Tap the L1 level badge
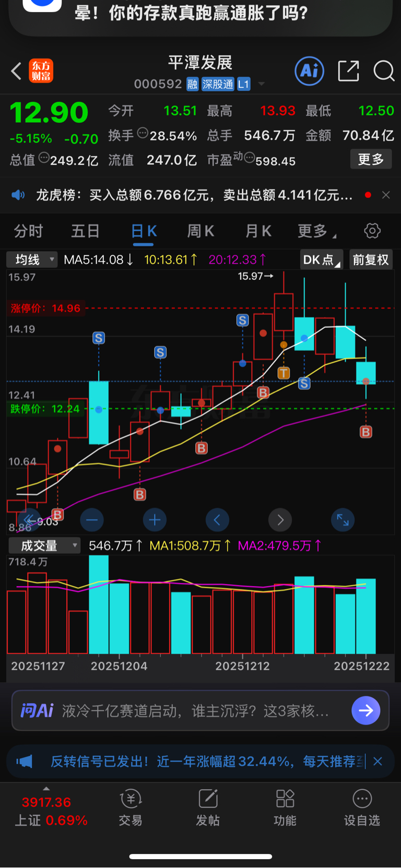The image size is (401, 868). [244, 84]
